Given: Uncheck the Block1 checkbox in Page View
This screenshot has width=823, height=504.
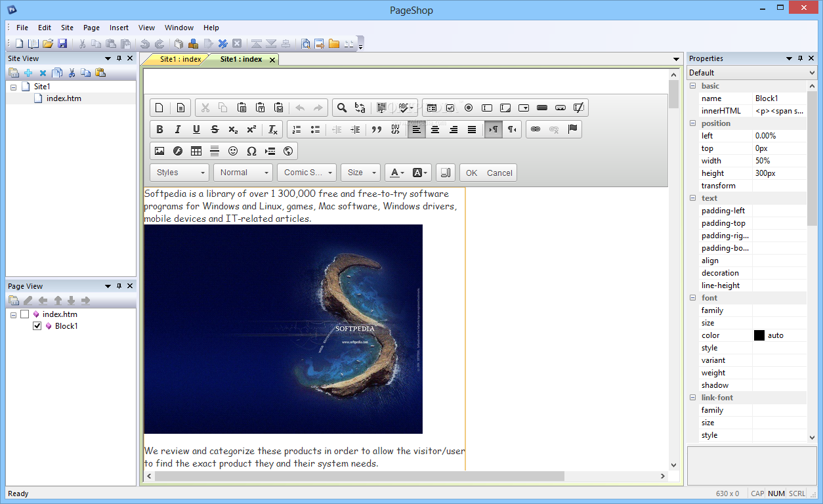Looking at the screenshot, I should pyautogui.click(x=37, y=326).
